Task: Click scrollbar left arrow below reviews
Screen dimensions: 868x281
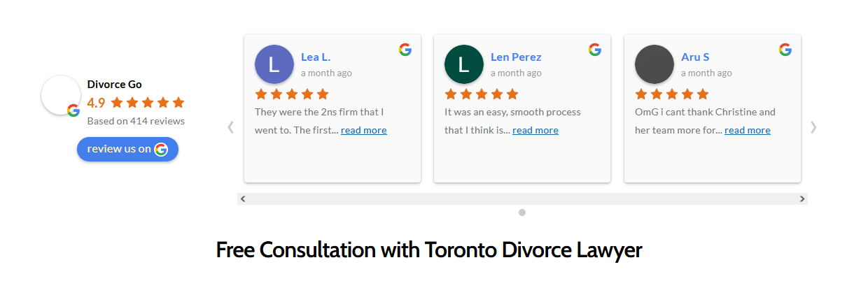Action: [x=243, y=199]
